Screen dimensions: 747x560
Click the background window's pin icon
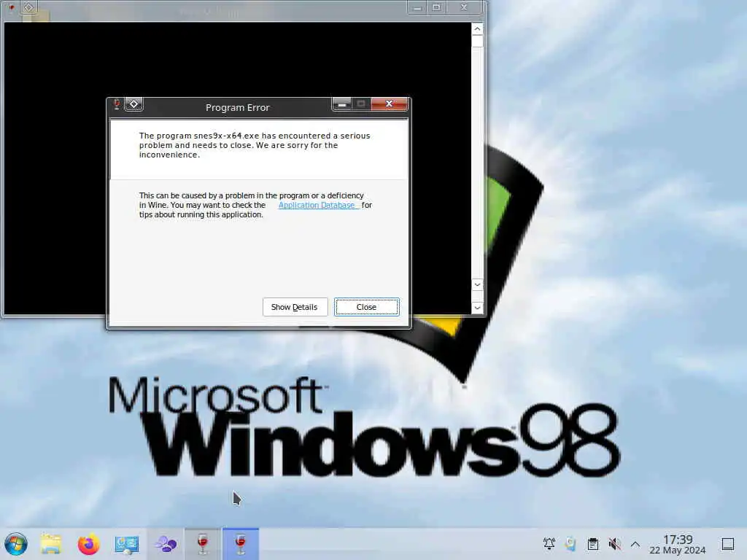[28, 7]
